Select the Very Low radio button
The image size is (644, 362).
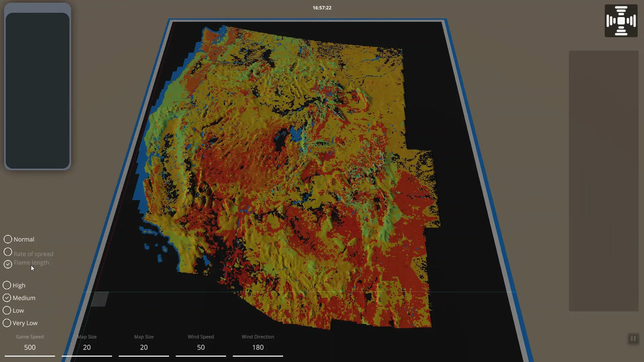[x=7, y=323]
